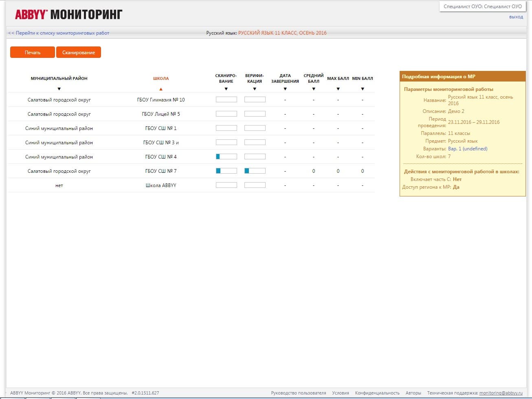Click the Специалист ОУО user box
Image resolution: width=532 pixels, height=399 pixels.
[483, 7]
